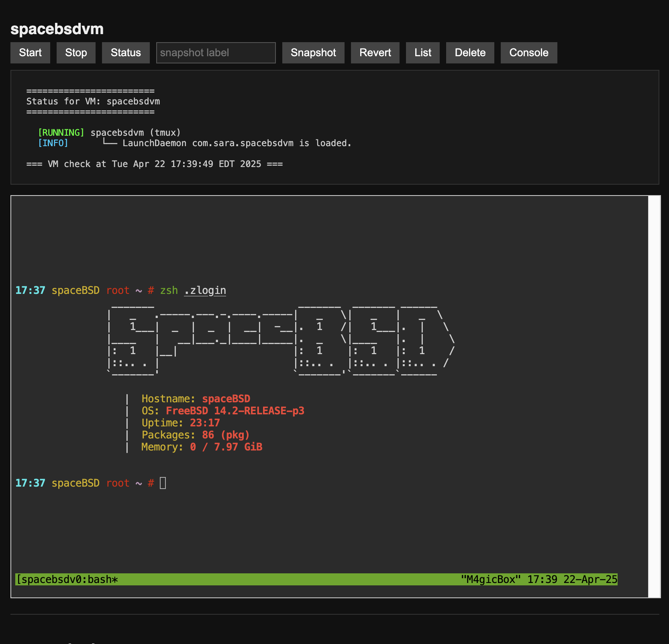This screenshot has width=669, height=644.
Task: Click the Start button
Action: coord(30,53)
